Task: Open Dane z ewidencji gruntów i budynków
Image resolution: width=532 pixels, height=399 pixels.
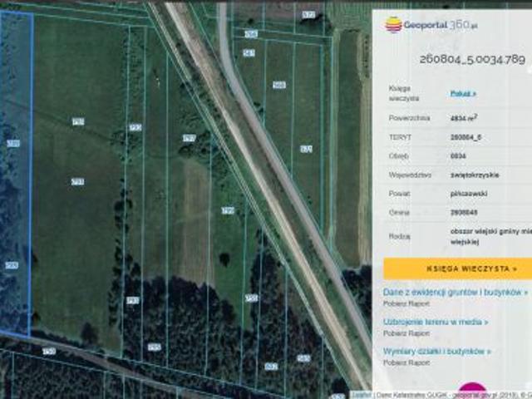Action: [x=456, y=292]
